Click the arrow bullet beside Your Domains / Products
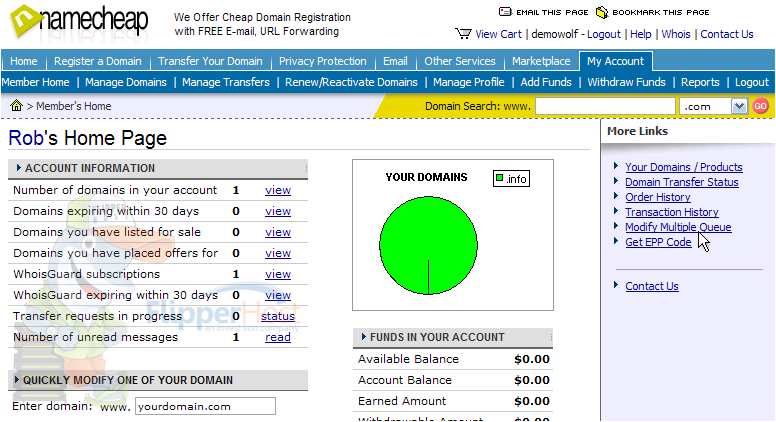The width and height of the screenshot is (776, 422). click(x=616, y=166)
